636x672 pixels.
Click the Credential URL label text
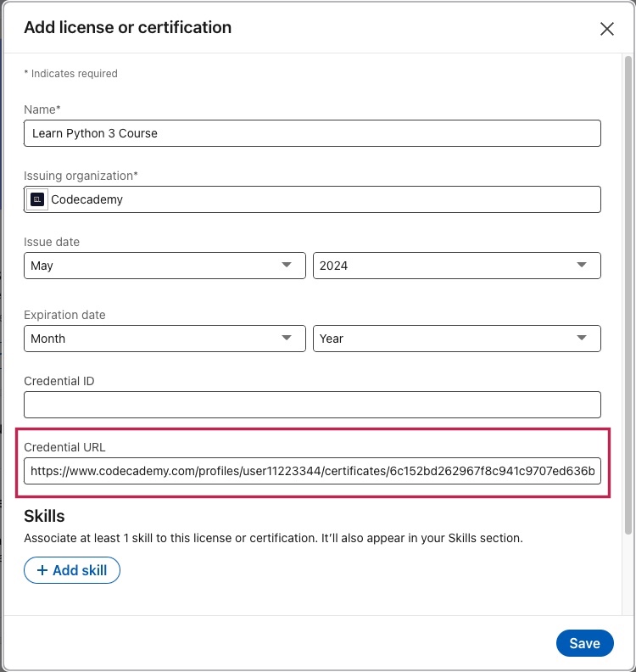point(64,447)
